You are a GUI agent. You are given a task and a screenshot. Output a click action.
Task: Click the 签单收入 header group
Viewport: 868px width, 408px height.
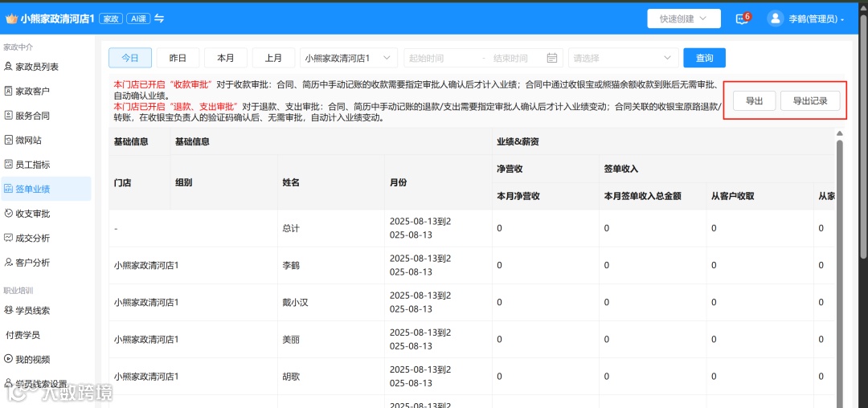coord(621,169)
